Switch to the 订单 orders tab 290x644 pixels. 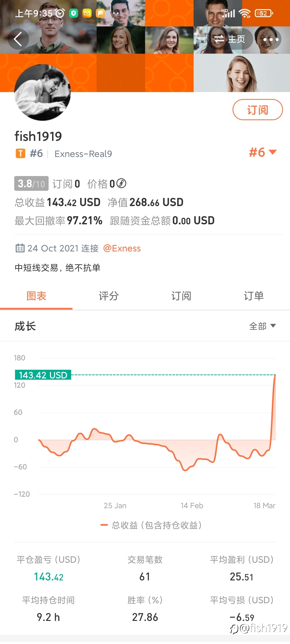point(254,296)
